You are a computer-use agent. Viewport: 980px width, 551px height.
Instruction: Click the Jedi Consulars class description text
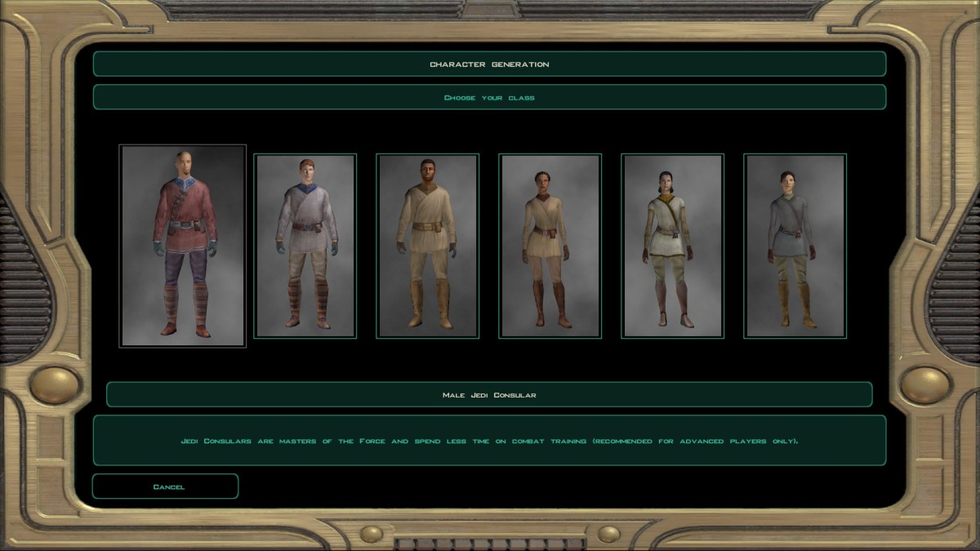(489, 441)
